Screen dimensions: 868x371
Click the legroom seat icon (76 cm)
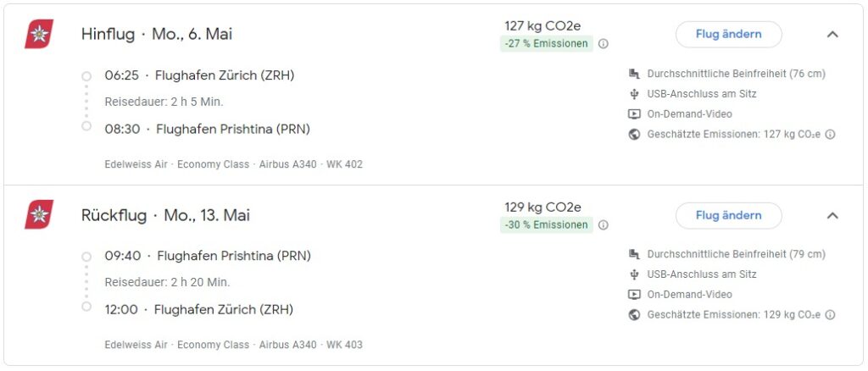click(x=634, y=74)
